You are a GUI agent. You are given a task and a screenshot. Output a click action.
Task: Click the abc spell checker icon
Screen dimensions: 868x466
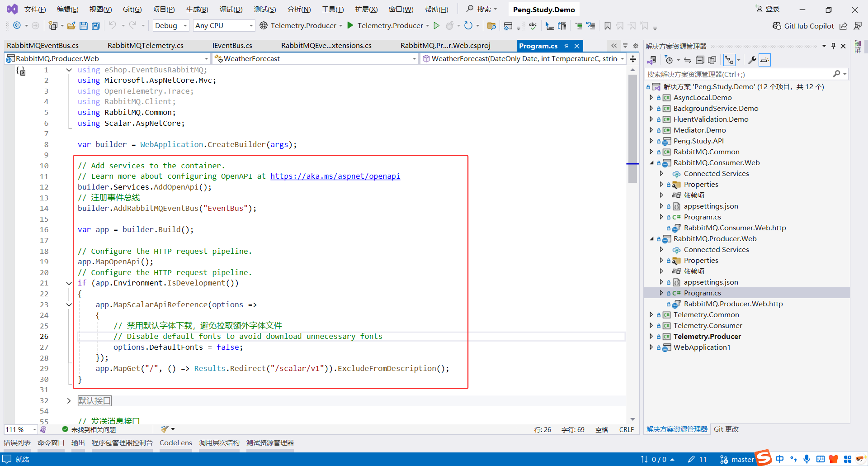point(533,26)
